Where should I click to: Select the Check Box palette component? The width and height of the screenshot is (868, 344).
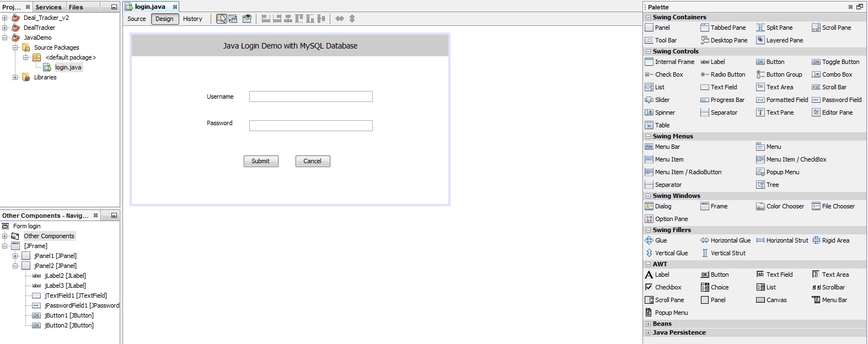point(664,74)
